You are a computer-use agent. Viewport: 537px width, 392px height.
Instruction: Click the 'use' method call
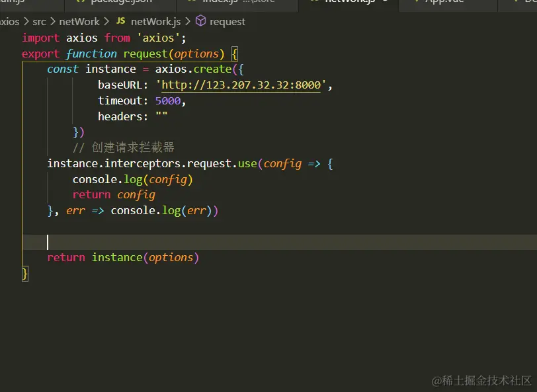point(247,164)
